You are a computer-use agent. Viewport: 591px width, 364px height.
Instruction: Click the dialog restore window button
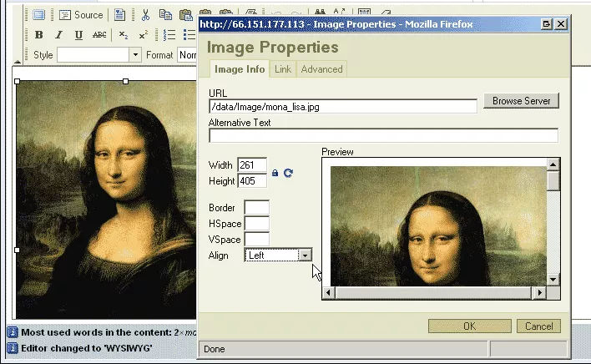tap(546, 24)
